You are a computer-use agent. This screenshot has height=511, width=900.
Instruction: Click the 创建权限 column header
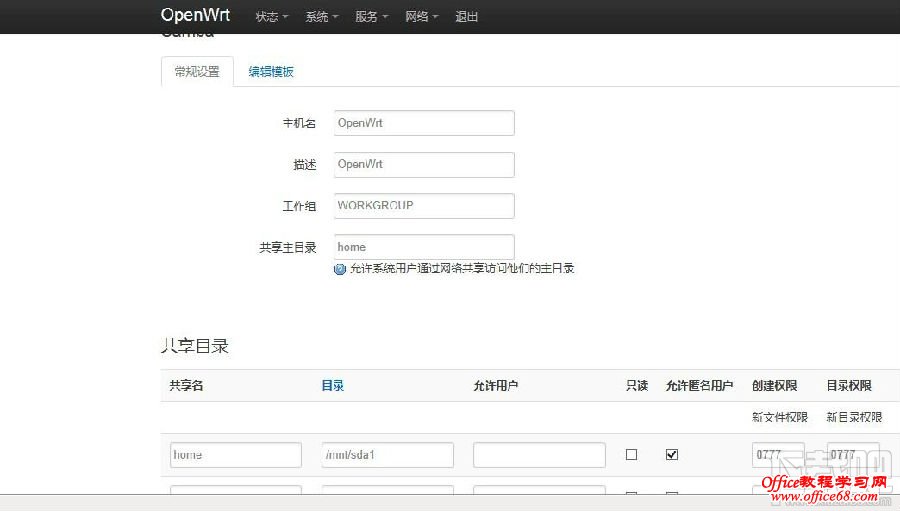coord(774,386)
